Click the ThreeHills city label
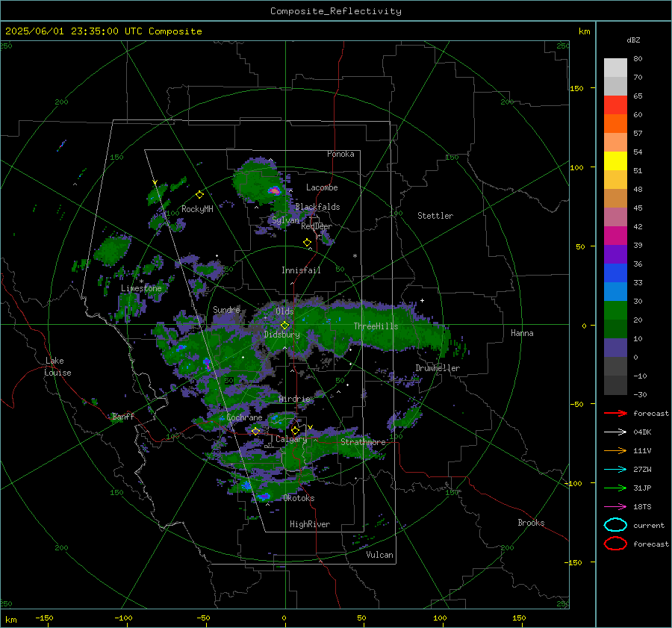 click(x=376, y=326)
